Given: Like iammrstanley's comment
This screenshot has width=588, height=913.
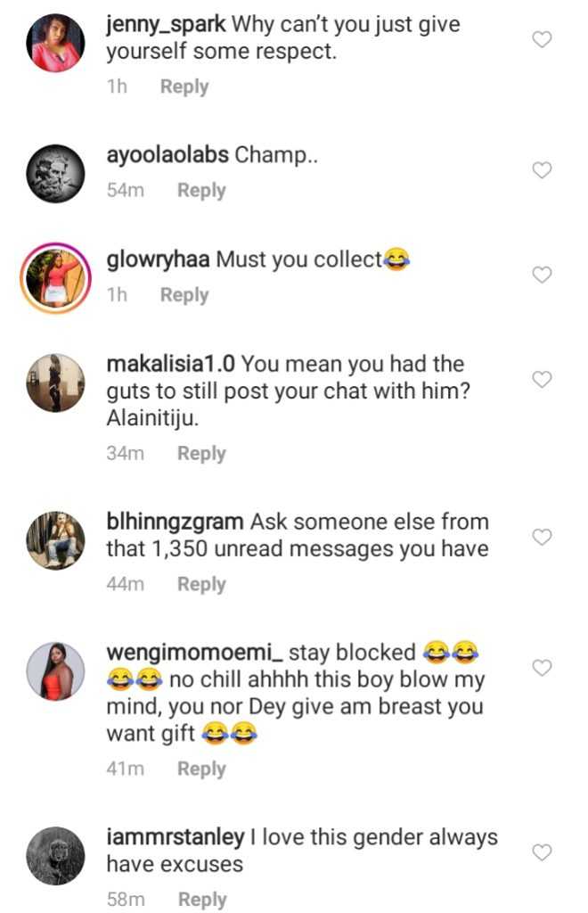Looking at the screenshot, I should click(x=542, y=853).
